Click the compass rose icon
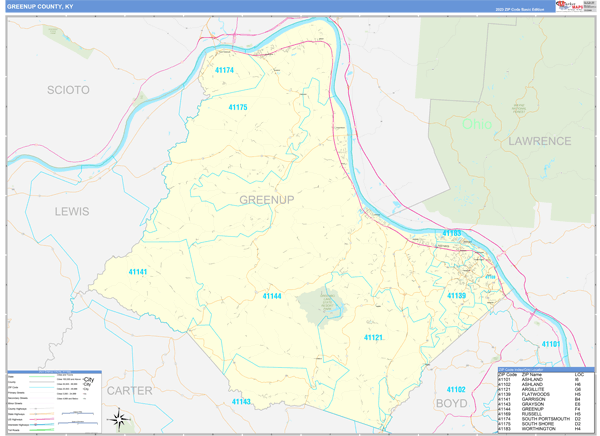Viewport: 600px width, 436px height. [x=118, y=418]
